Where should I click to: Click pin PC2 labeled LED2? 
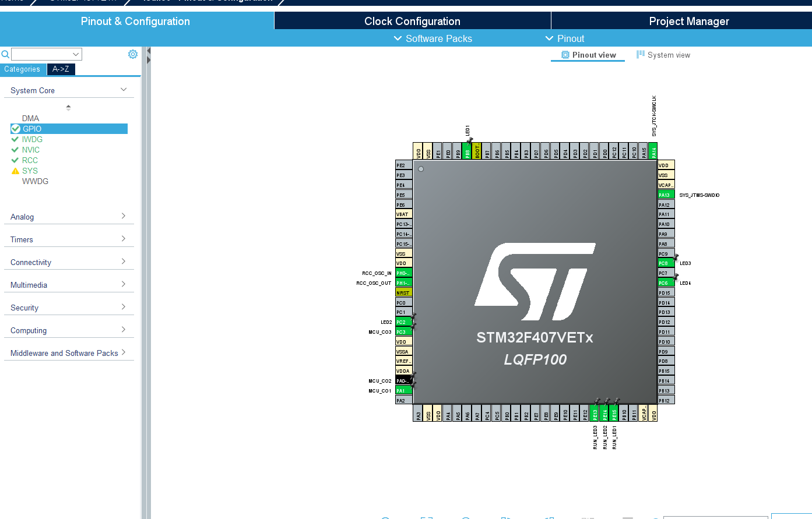click(404, 322)
